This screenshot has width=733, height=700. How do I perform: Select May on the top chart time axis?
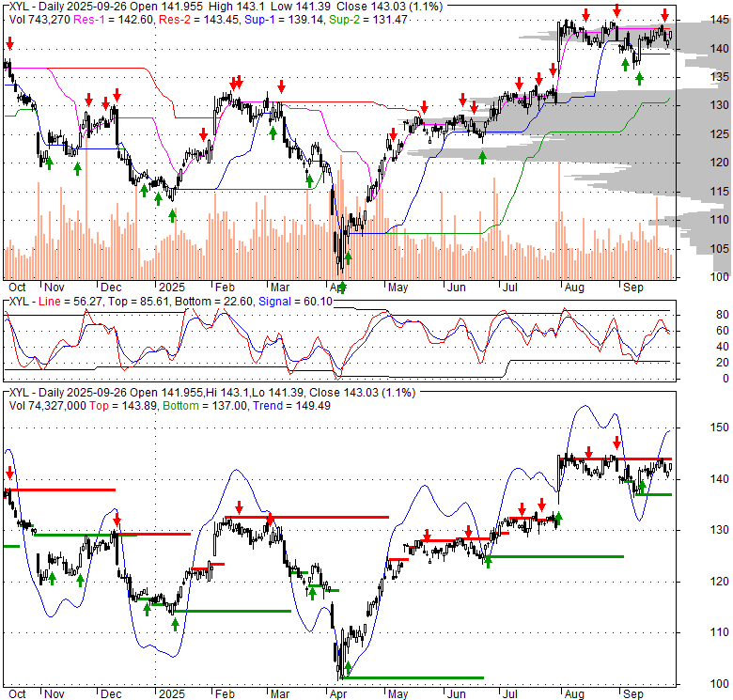pos(398,288)
